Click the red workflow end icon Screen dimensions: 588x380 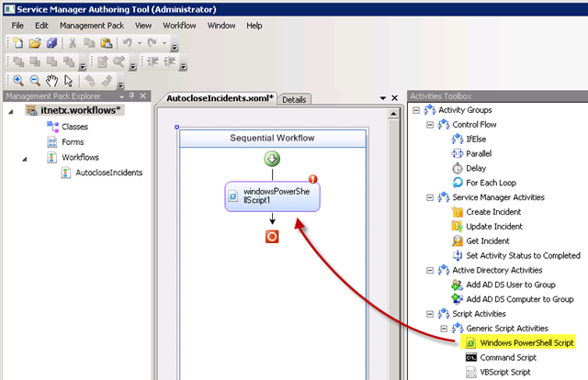272,236
